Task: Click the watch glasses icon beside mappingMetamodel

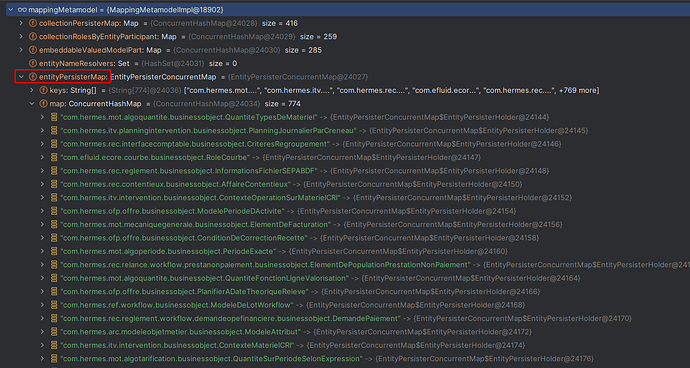Action: click(22, 10)
